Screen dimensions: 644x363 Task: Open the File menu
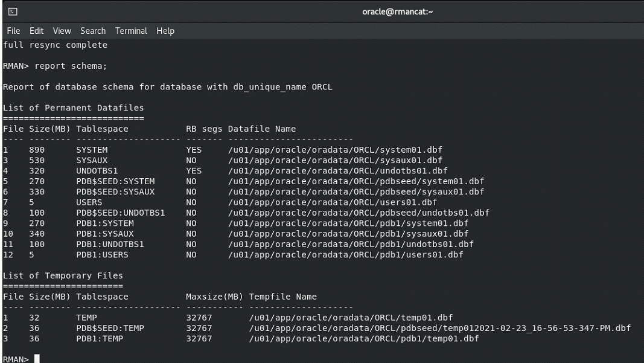pyautogui.click(x=11, y=31)
